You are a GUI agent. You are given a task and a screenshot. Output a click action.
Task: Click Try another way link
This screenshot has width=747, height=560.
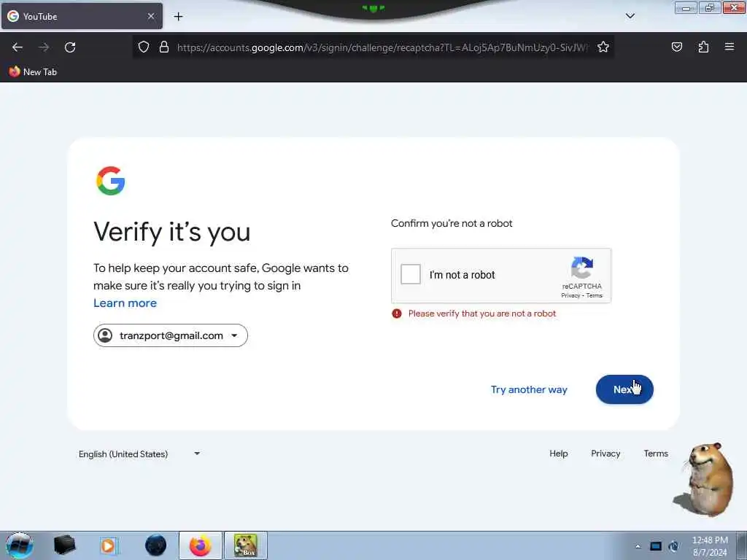[x=529, y=389]
